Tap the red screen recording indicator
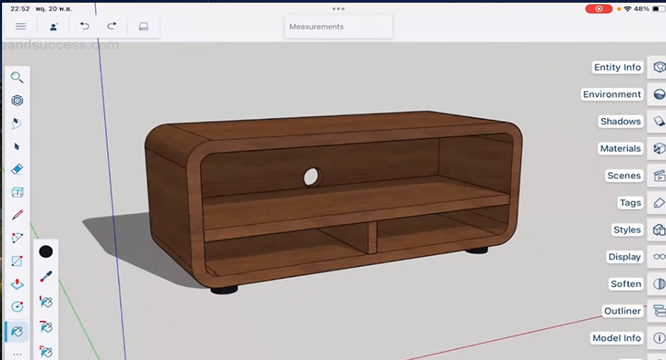The width and height of the screenshot is (666, 360). [598, 8]
